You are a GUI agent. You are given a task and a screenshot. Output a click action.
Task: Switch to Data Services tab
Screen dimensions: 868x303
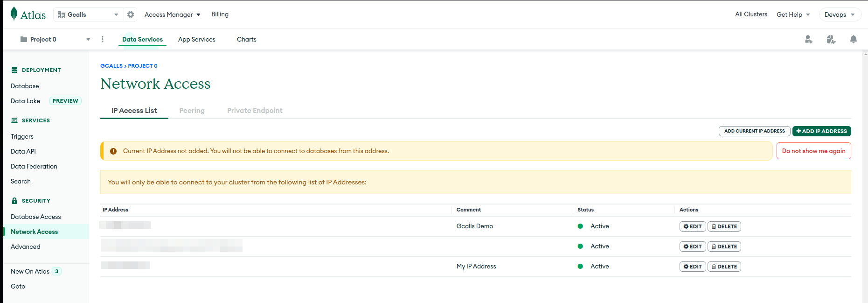click(x=142, y=39)
